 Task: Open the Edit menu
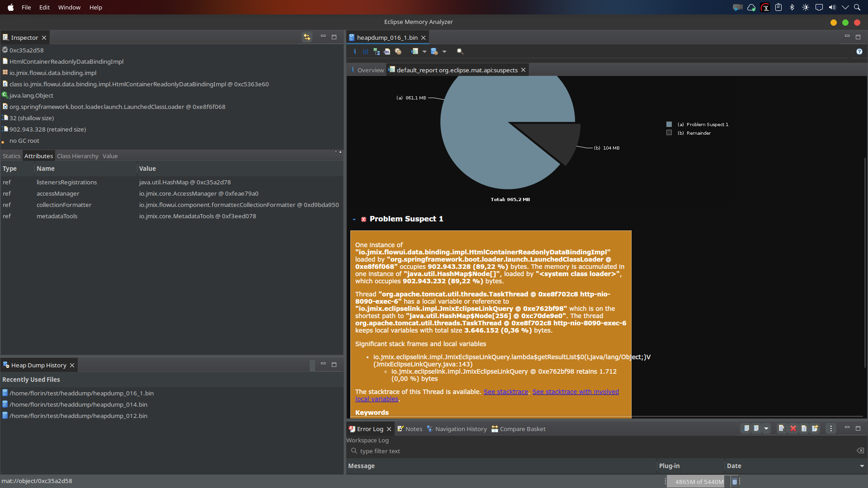tap(44, 7)
